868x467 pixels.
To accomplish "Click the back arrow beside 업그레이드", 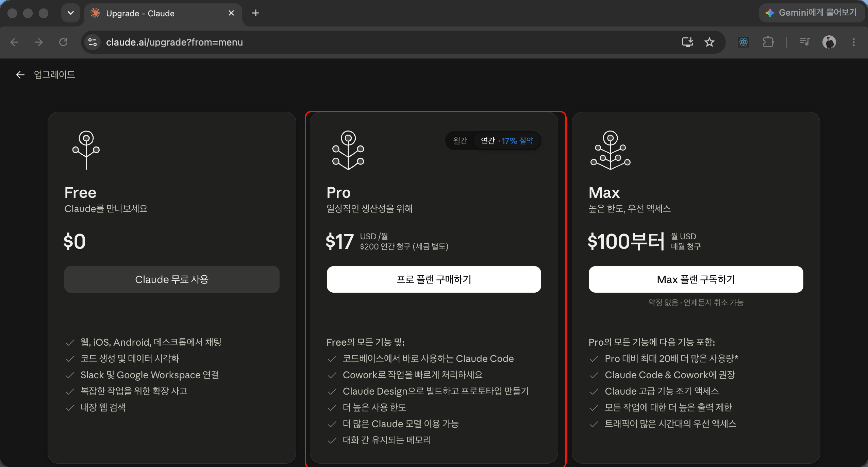I will [20, 75].
